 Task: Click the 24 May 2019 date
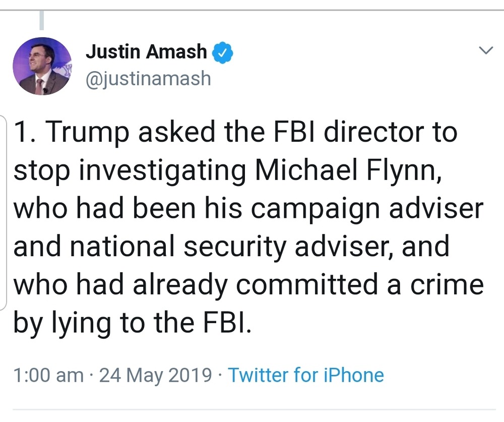(156, 375)
